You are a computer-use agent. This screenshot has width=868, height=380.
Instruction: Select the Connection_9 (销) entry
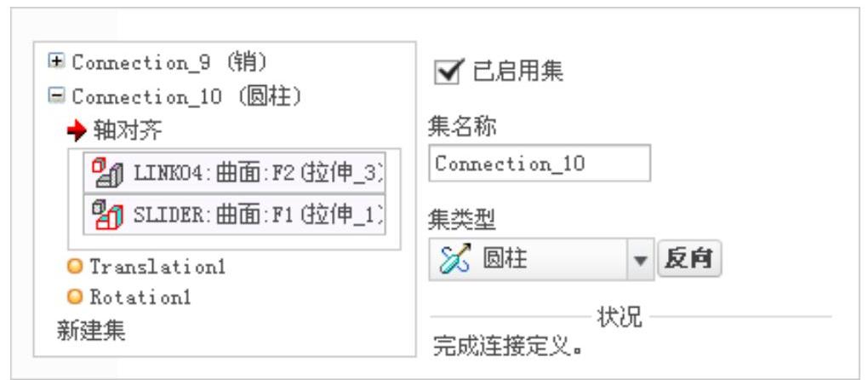[x=169, y=61]
